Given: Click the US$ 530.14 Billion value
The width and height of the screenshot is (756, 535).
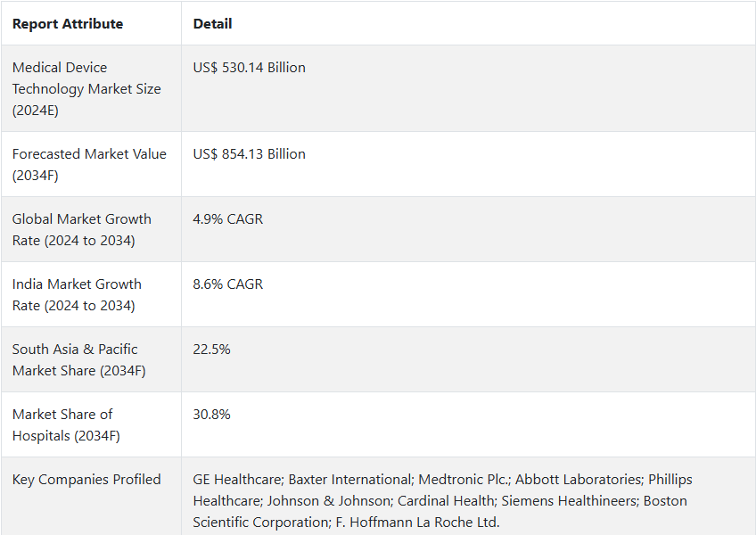Looking at the screenshot, I should pyautogui.click(x=250, y=68).
